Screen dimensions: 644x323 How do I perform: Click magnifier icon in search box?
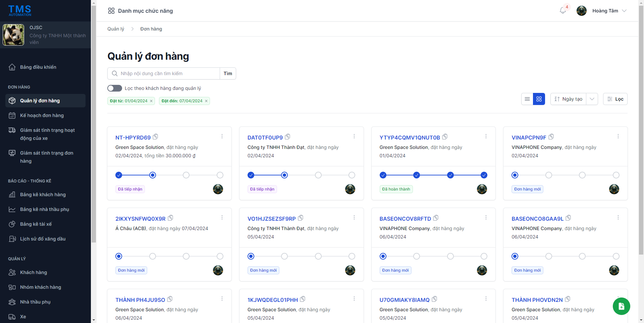click(x=115, y=73)
